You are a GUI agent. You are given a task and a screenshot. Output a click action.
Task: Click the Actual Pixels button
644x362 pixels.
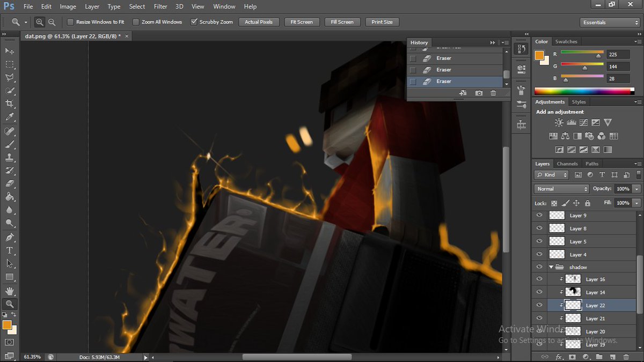pos(259,22)
